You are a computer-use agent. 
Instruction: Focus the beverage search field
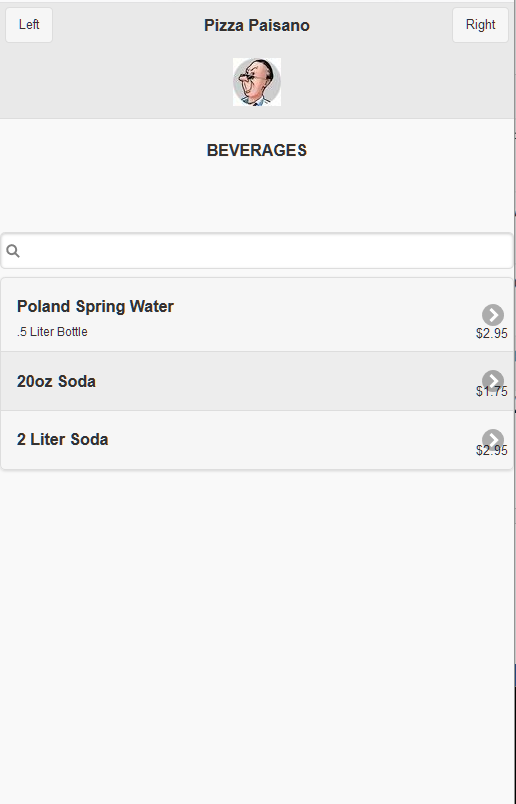click(257, 251)
